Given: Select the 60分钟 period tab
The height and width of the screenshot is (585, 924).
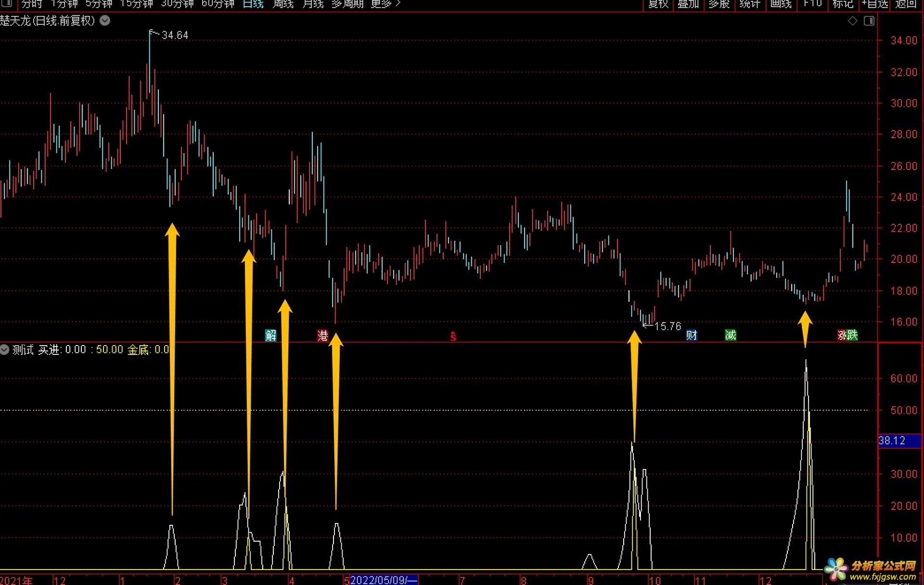Looking at the screenshot, I should tap(218, 4).
